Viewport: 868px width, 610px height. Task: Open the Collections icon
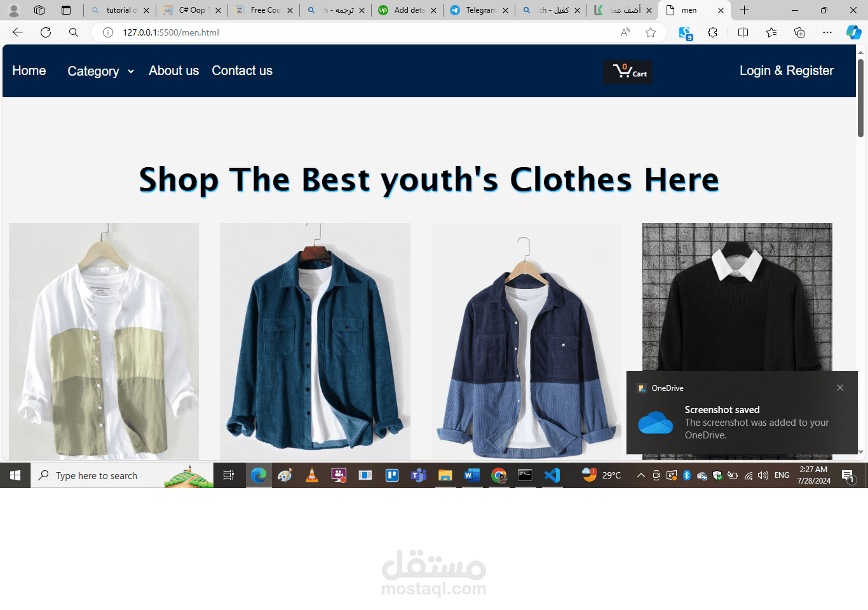click(799, 32)
